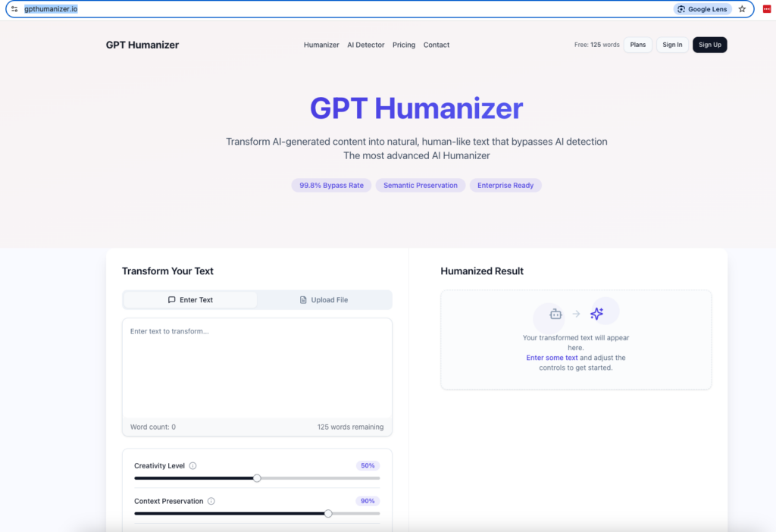Screen dimensions: 776x532
Task: Switch to the Upload File tab
Action: pos(324,300)
